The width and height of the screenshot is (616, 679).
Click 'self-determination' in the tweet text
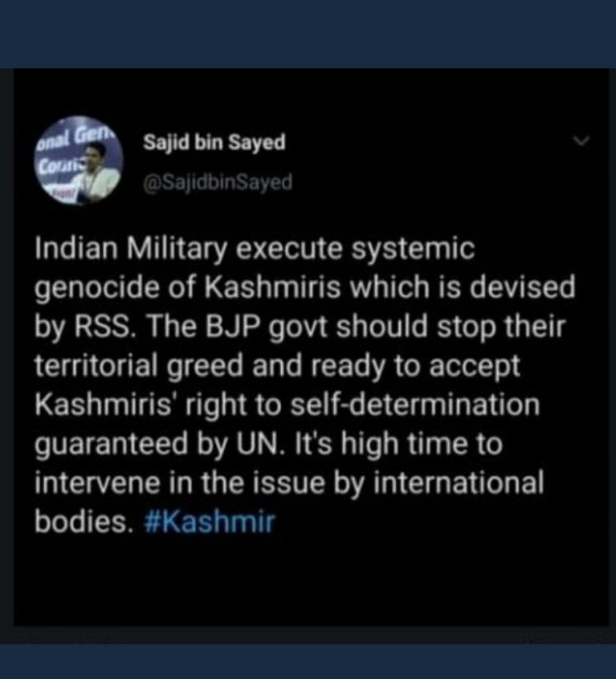click(x=415, y=404)
